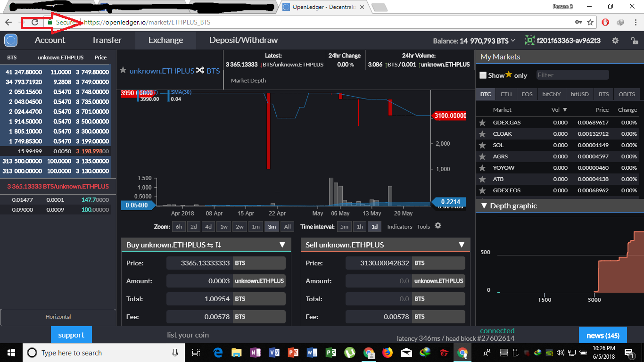
Task: Select the order row priced 3 749.80000
Action: [x=56, y=72]
